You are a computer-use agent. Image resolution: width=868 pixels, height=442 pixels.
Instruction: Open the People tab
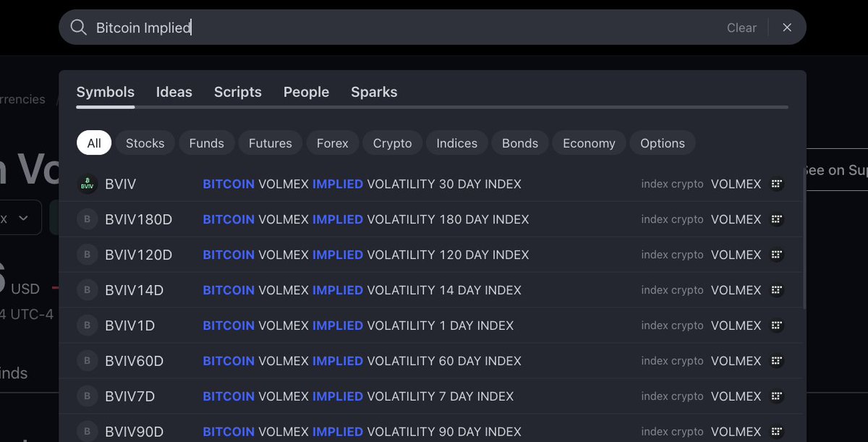(306, 92)
